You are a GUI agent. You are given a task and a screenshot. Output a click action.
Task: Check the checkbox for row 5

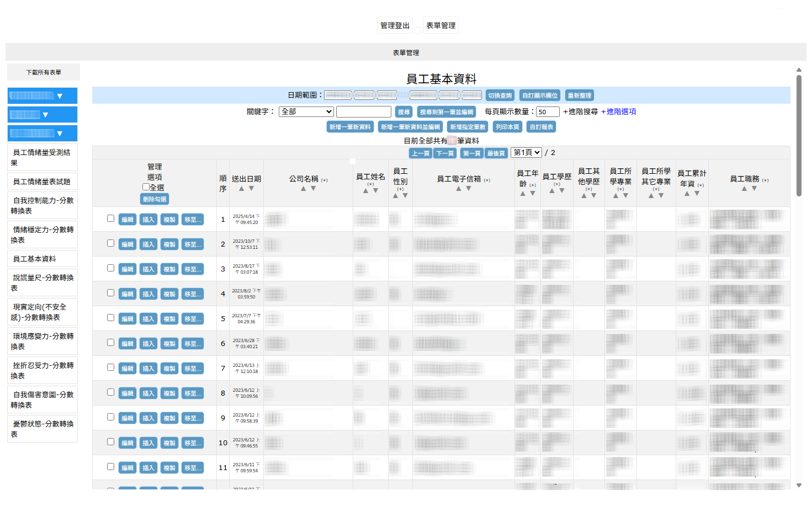tap(110, 318)
